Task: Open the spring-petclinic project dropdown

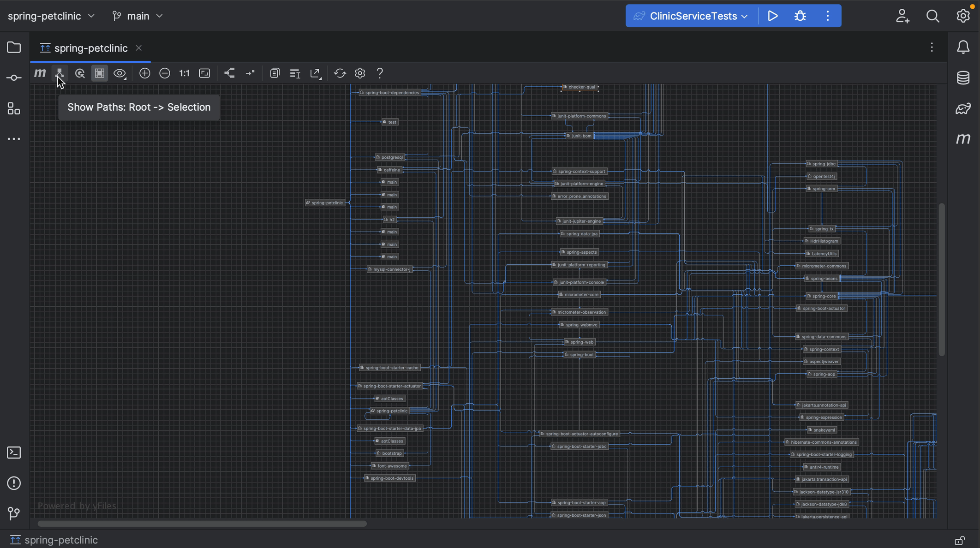Action: point(51,16)
